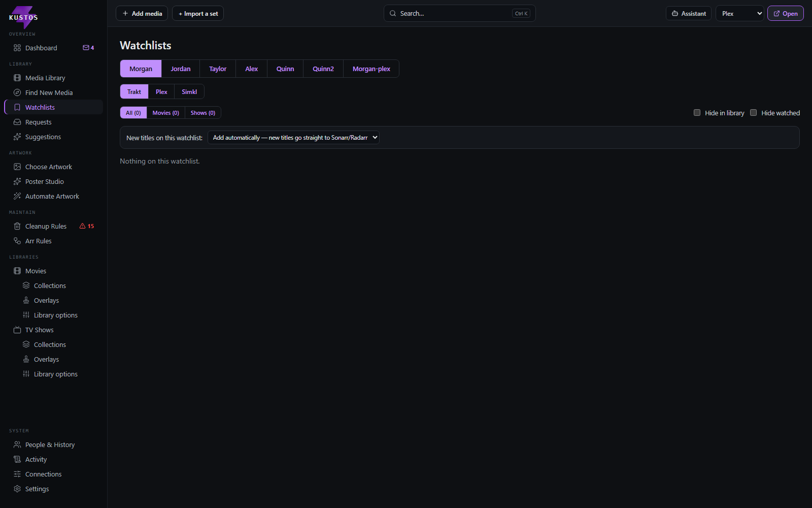Select the Quinn2 user tab
This screenshot has height=508, width=812.
click(x=323, y=69)
